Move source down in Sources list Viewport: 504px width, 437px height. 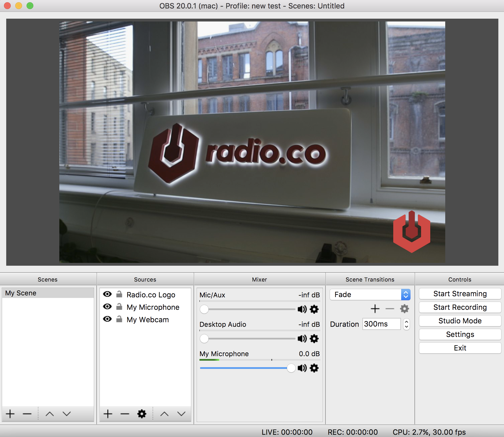[181, 414]
